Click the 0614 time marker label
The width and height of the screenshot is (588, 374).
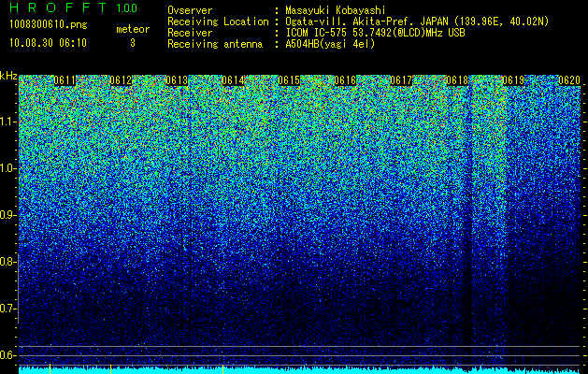point(233,80)
